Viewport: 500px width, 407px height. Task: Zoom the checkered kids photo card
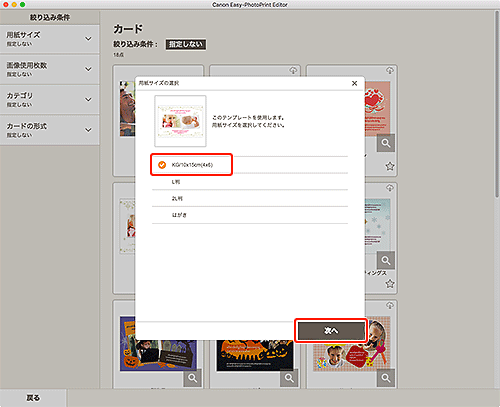coord(386,378)
